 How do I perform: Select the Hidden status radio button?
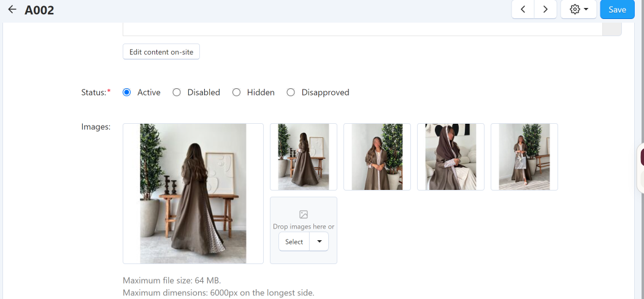[236, 93]
